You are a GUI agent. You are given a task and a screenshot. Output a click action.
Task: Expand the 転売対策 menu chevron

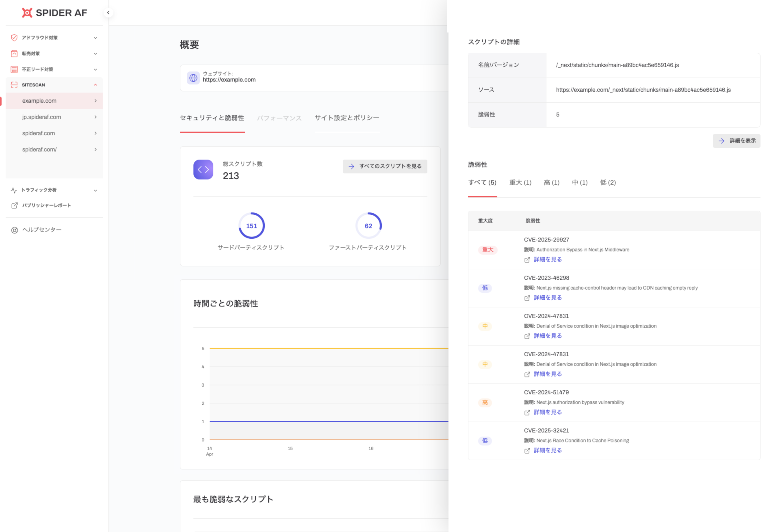pyautogui.click(x=95, y=54)
